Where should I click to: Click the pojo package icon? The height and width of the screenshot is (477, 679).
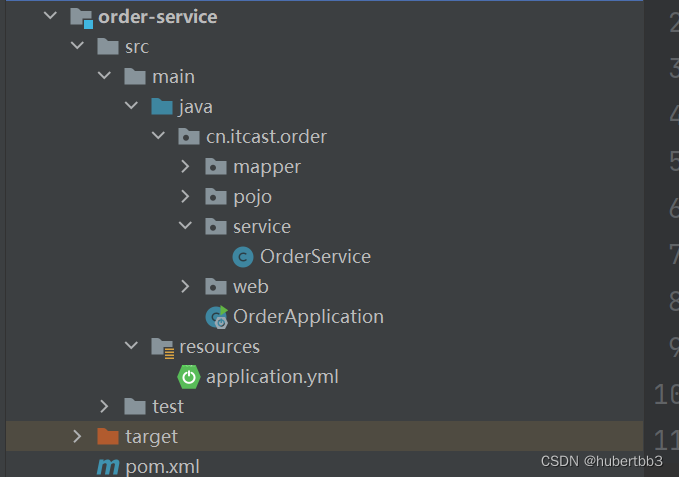216,197
